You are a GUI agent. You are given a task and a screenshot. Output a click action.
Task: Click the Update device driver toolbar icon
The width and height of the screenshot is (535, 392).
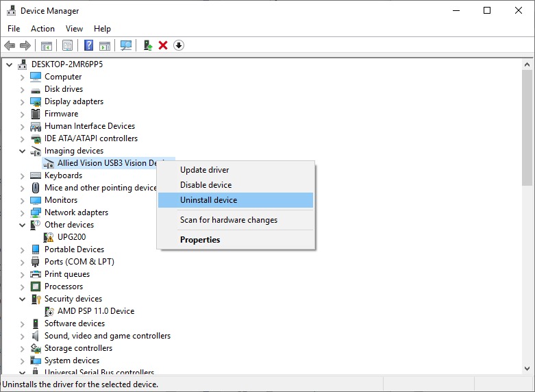[147, 45]
